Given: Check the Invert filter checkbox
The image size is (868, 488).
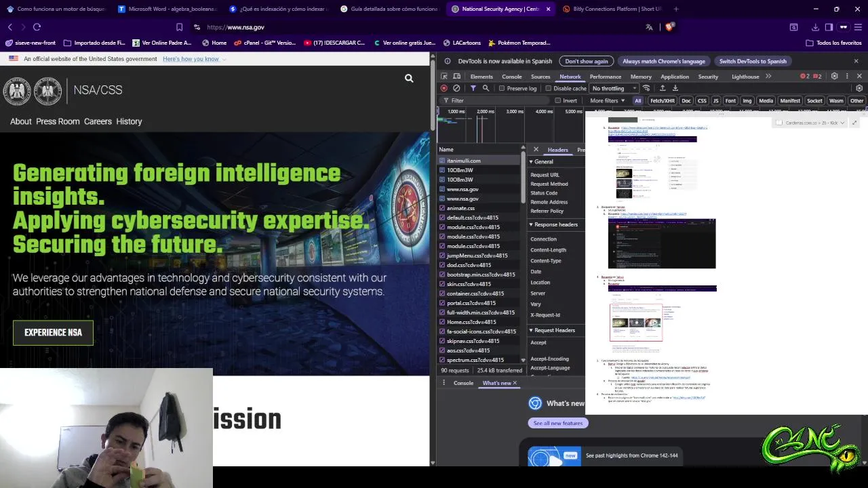Looking at the screenshot, I should (557, 100).
